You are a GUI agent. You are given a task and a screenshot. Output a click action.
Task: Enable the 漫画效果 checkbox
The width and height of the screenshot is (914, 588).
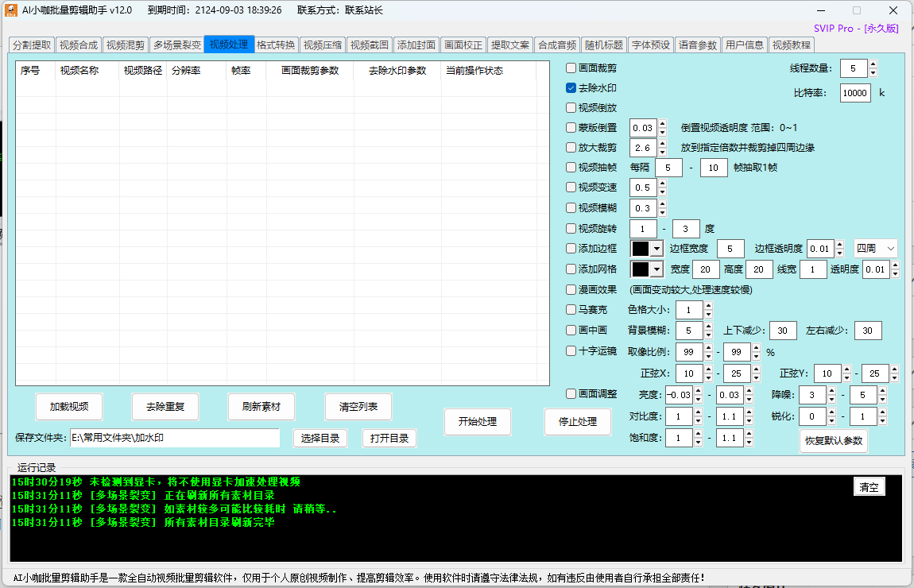tap(571, 289)
